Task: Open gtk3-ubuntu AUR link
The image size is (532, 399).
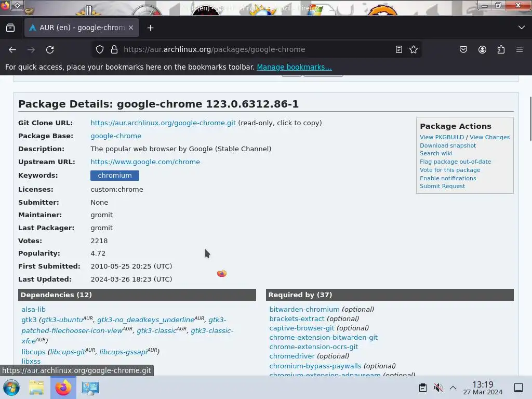Action: [62, 320]
